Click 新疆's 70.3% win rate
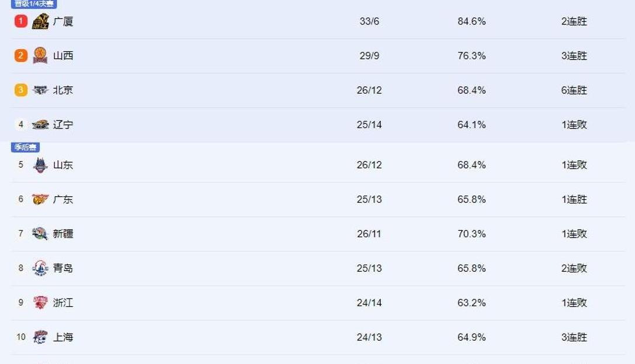 (x=471, y=234)
